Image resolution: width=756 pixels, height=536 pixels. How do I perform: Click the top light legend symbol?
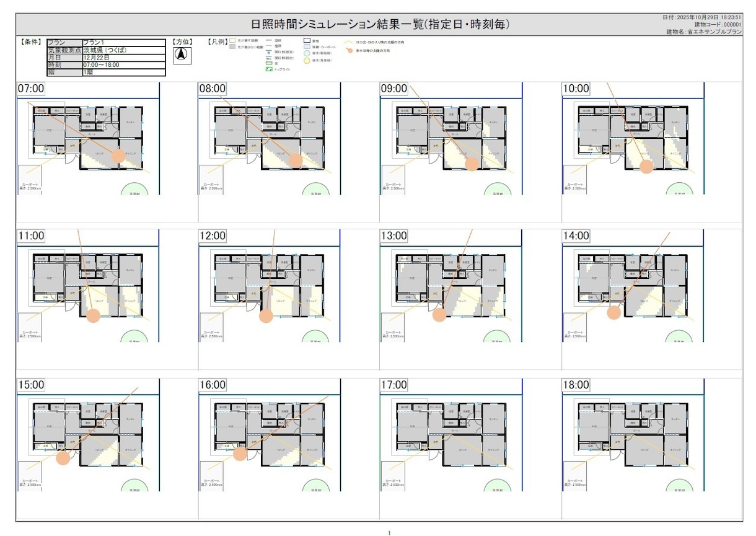tap(268, 69)
